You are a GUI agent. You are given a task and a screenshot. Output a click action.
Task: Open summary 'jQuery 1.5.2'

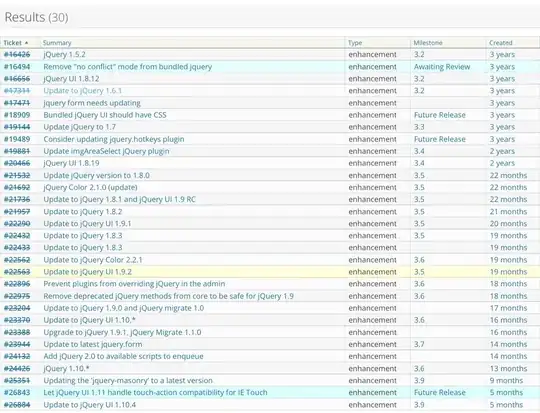click(x=64, y=54)
